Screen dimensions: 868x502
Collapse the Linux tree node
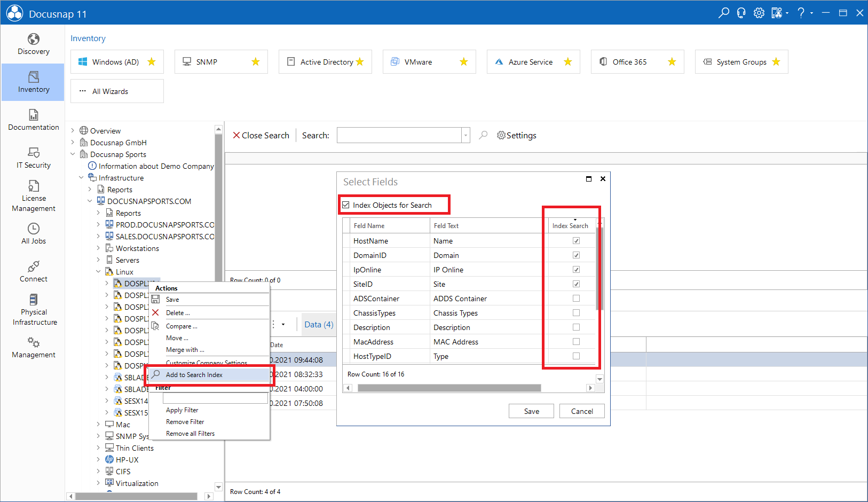point(98,271)
